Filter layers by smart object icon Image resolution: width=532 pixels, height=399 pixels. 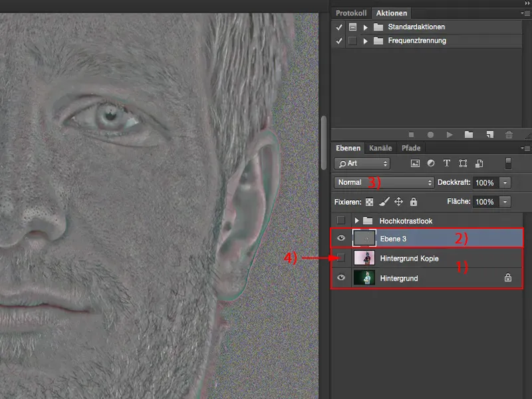click(479, 163)
